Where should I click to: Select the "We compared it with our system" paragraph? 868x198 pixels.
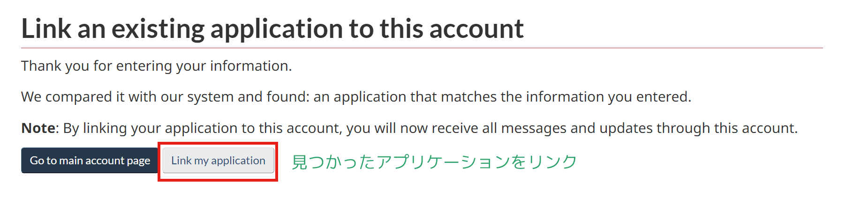[356, 97]
